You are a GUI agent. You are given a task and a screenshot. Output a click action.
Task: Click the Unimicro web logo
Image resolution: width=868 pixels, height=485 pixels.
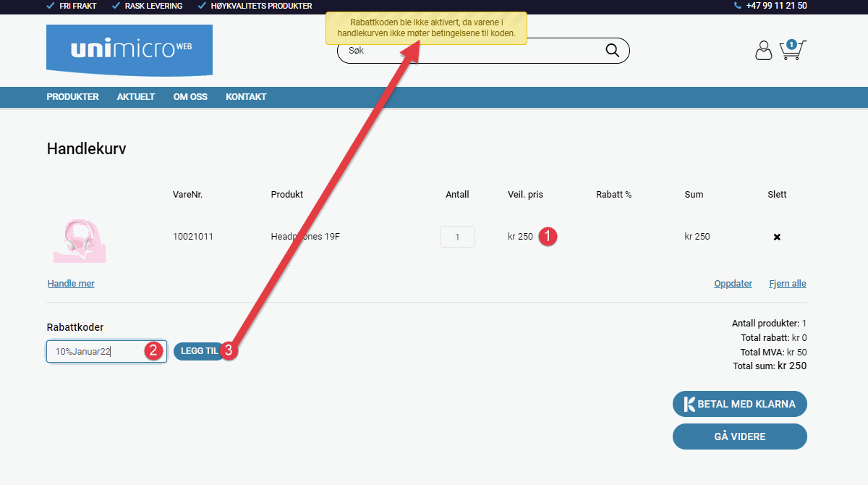point(129,50)
